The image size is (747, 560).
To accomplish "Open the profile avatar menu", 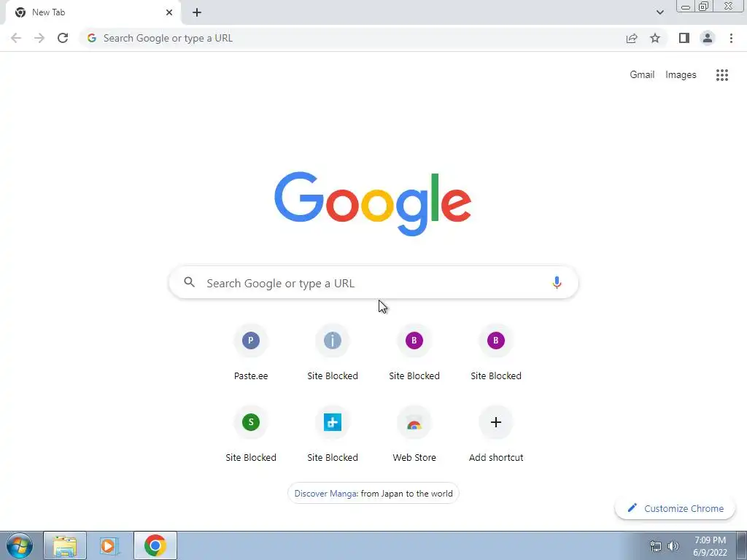I will click(708, 38).
